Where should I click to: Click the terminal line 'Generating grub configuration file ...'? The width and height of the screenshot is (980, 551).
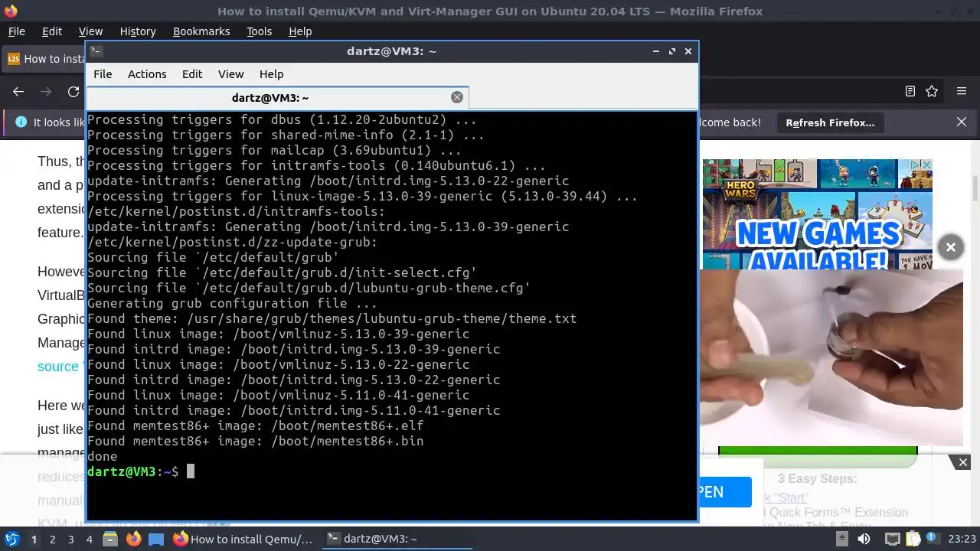pyautogui.click(x=232, y=303)
